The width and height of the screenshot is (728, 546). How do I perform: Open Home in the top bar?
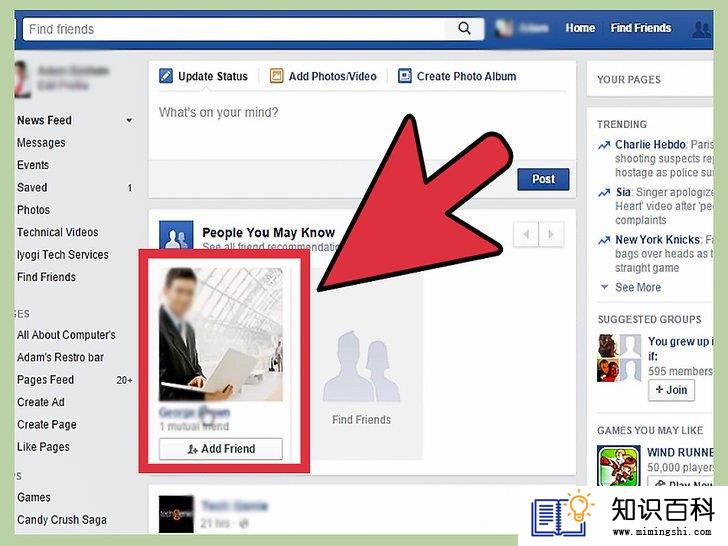coord(580,28)
